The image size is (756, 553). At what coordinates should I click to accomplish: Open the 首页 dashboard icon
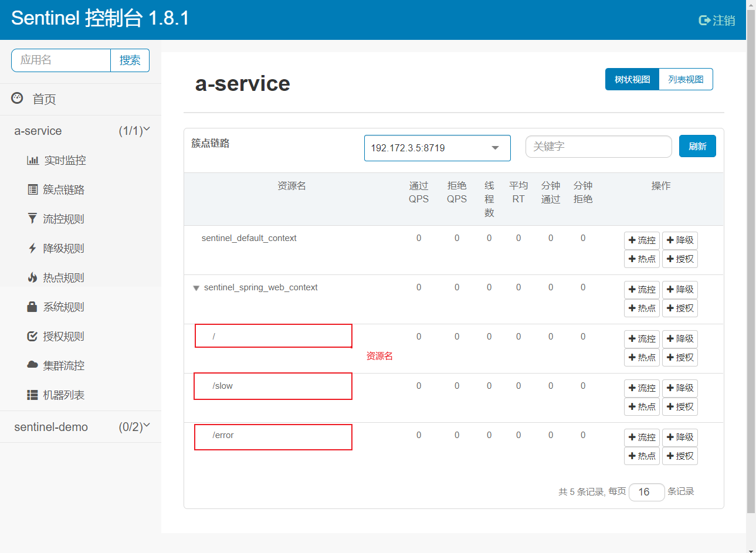[17, 98]
